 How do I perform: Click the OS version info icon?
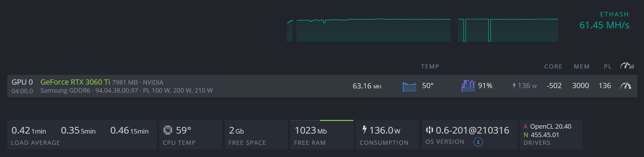[x=478, y=142]
